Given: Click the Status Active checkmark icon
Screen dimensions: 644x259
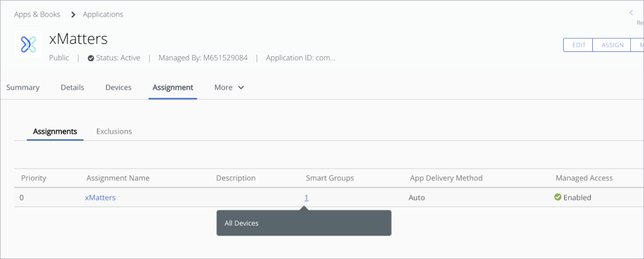Looking at the screenshot, I should (x=91, y=58).
